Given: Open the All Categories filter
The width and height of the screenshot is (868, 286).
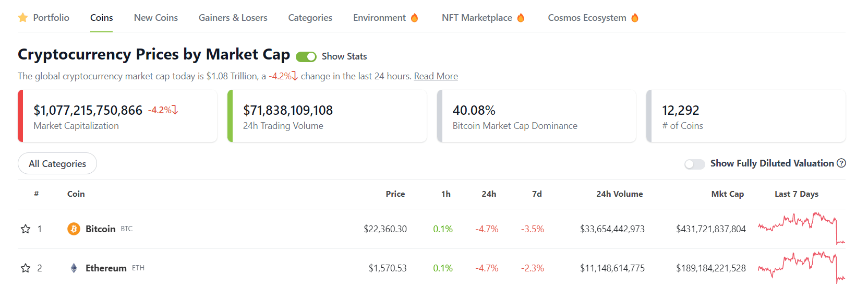Looking at the screenshot, I should 57,164.
